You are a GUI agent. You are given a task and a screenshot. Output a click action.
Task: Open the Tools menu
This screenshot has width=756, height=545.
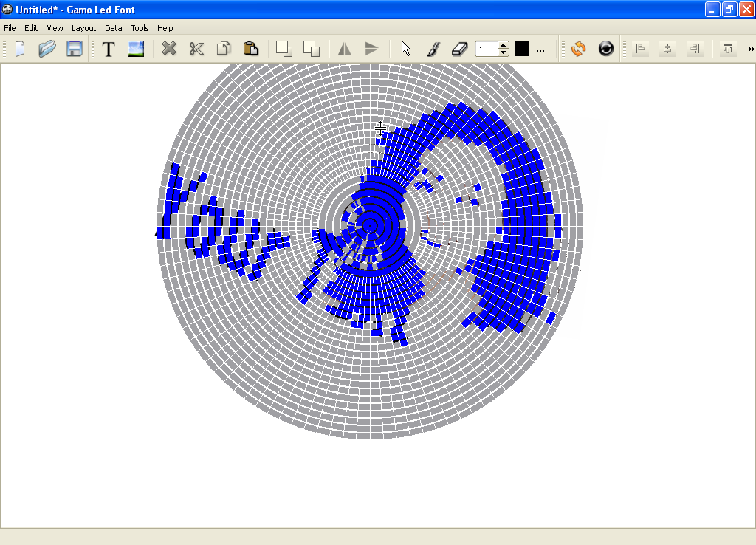click(x=140, y=28)
